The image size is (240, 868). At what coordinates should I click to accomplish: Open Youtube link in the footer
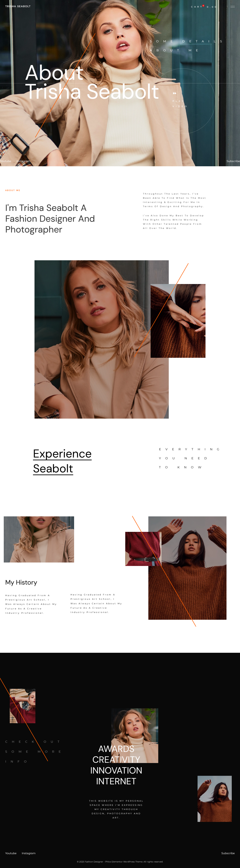tap(11, 853)
